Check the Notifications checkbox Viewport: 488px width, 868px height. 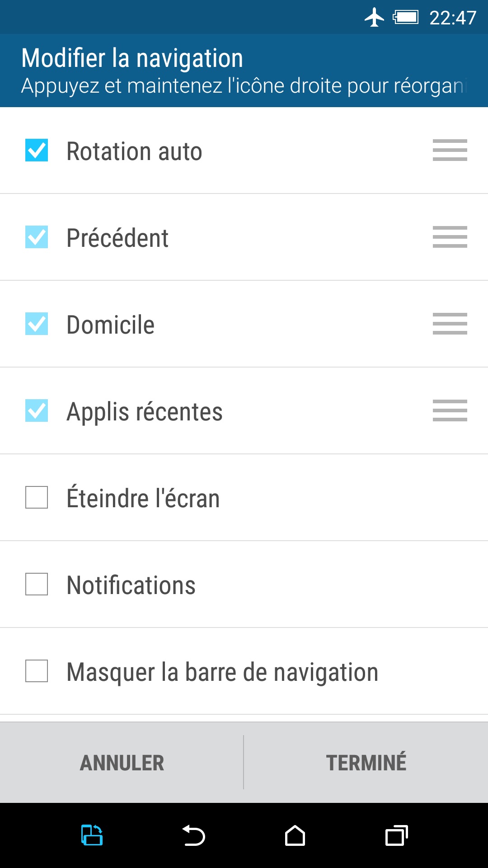click(37, 584)
